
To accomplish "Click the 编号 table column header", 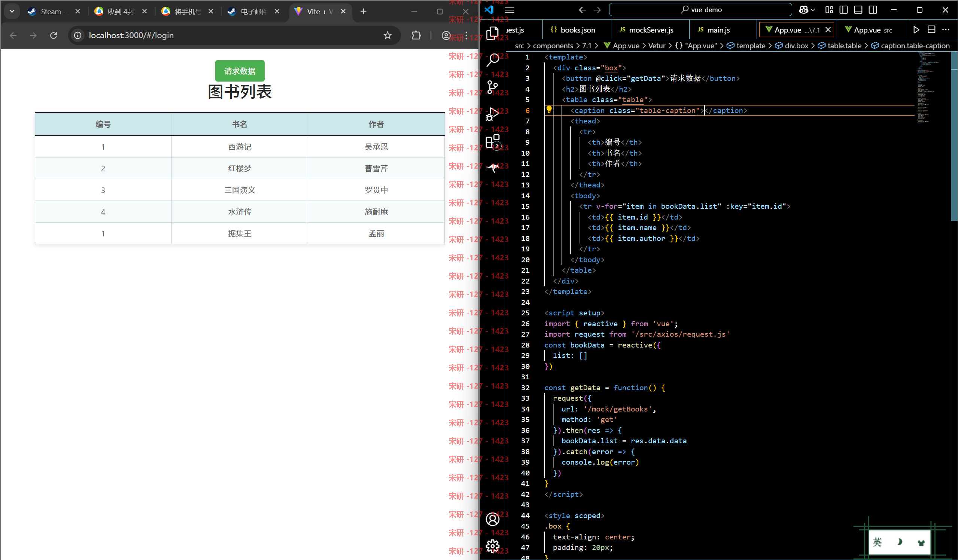I will (103, 124).
